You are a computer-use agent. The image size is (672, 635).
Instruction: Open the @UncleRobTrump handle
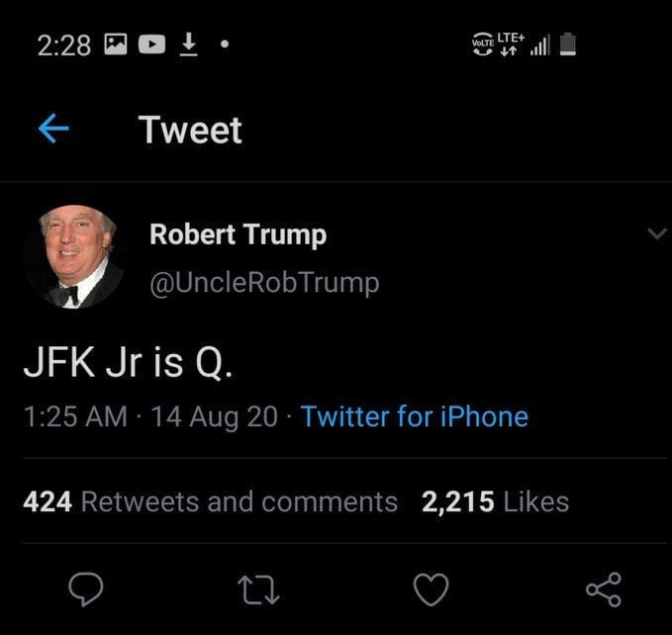tap(263, 283)
